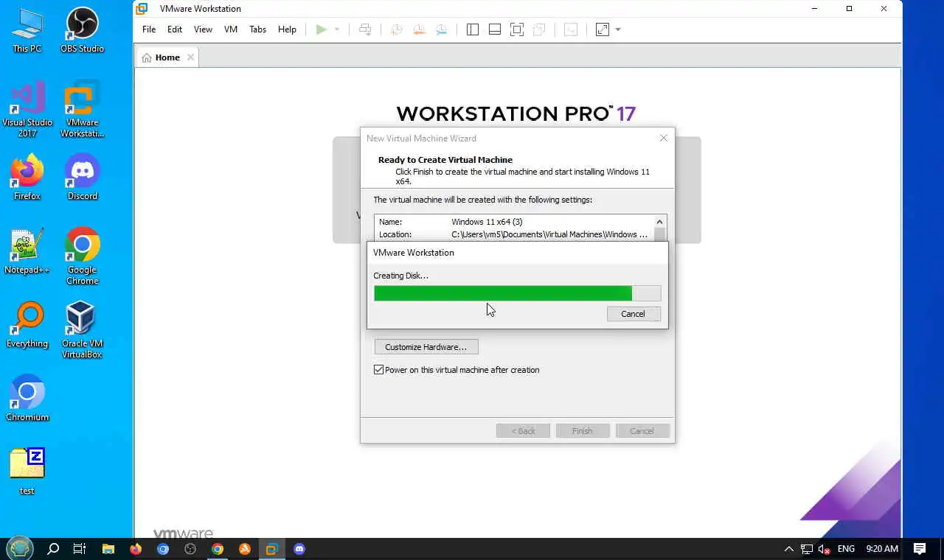
Task: Cancel the Creating Disk progress dialog
Action: pyautogui.click(x=633, y=314)
